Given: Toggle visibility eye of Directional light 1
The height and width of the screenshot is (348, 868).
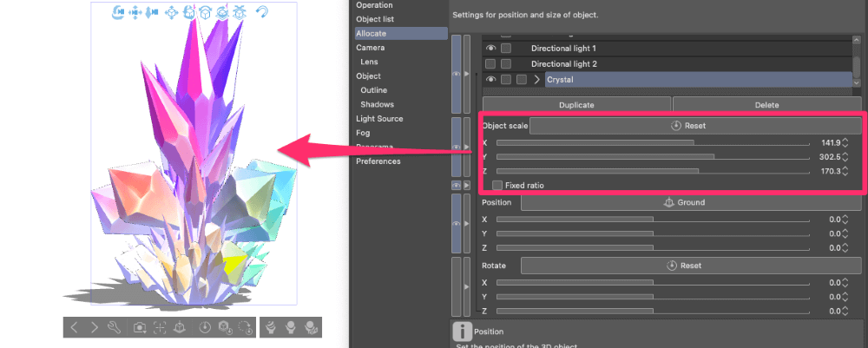Looking at the screenshot, I should click(x=490, y=48).
